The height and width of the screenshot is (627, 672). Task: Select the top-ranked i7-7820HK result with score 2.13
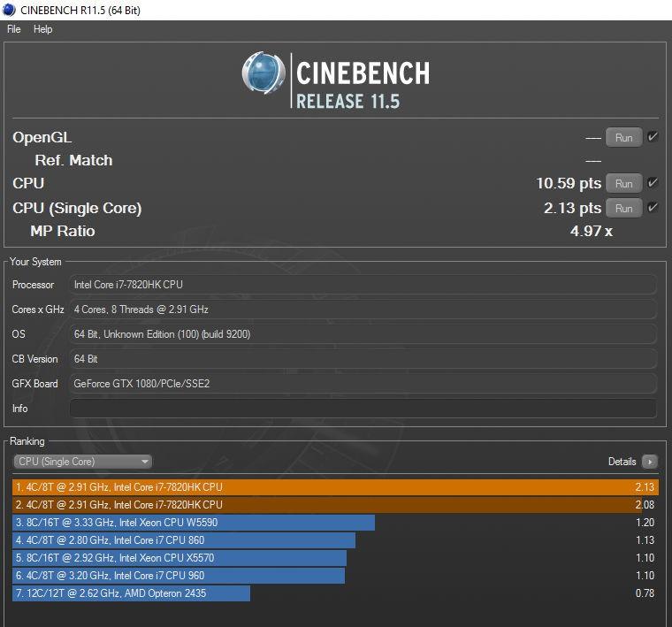(x=335, y=487)
